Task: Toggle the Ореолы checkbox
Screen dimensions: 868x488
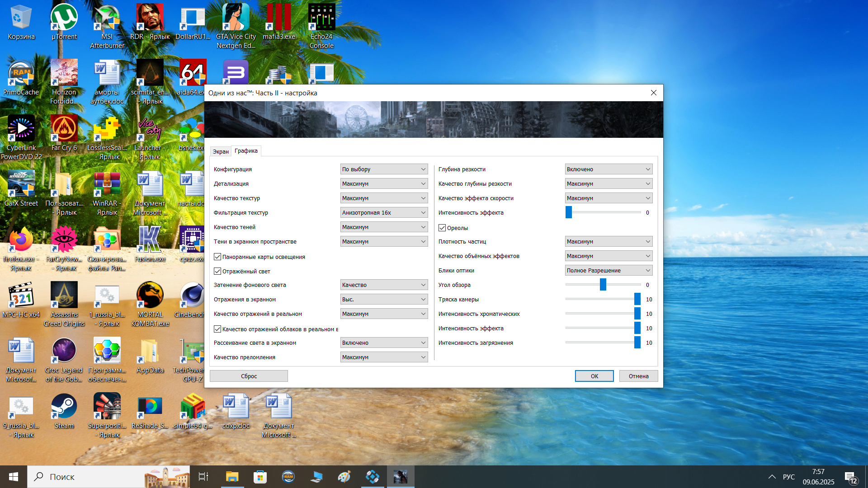Action: click(x=442, y=228)
